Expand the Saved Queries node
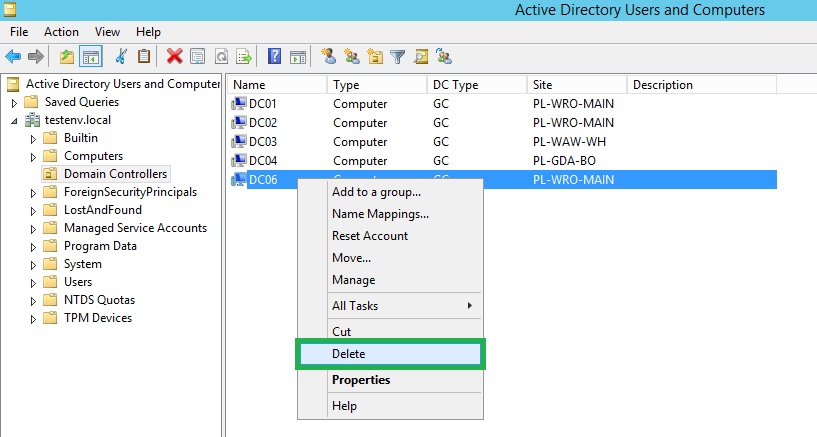817x437 pixels. [x=15, y=103]
